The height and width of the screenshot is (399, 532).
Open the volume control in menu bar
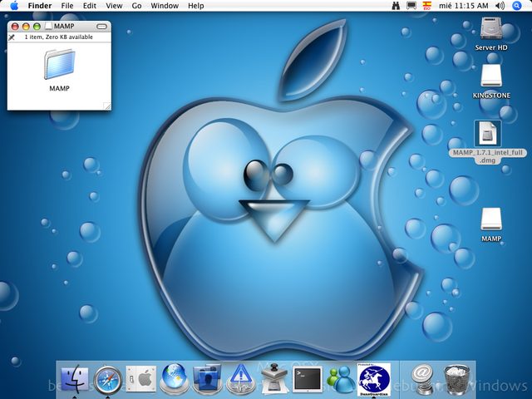tap(500, 6)
